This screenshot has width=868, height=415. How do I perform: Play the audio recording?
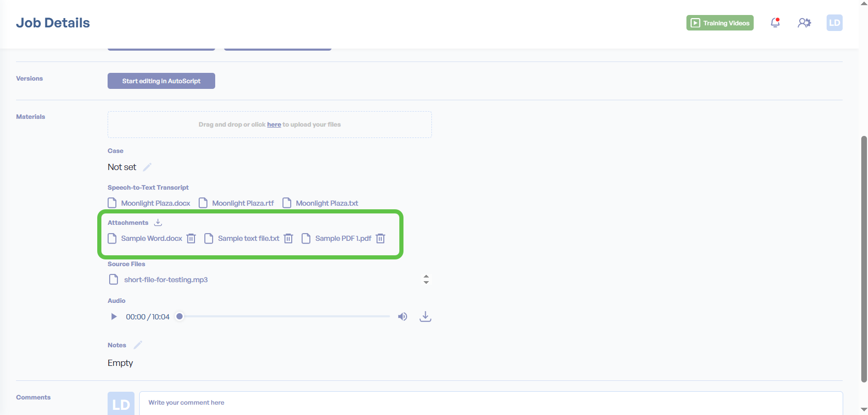tap(114, 316)
